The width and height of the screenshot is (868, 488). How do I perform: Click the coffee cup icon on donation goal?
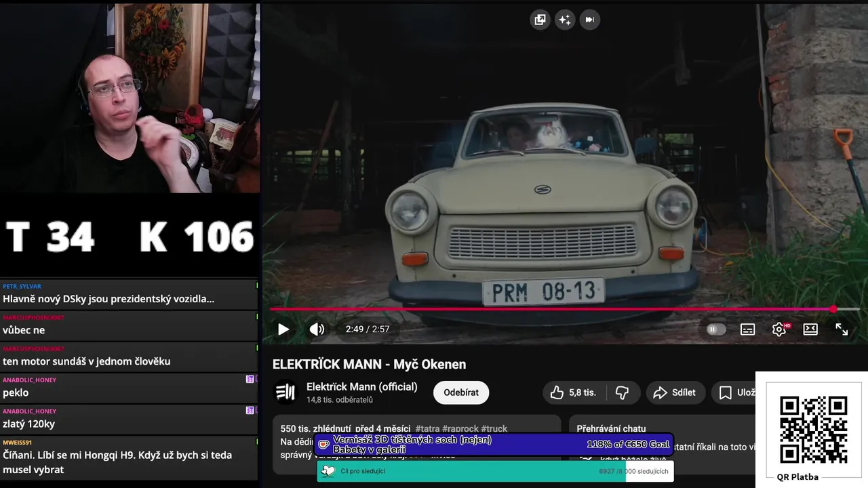[324, 445]
